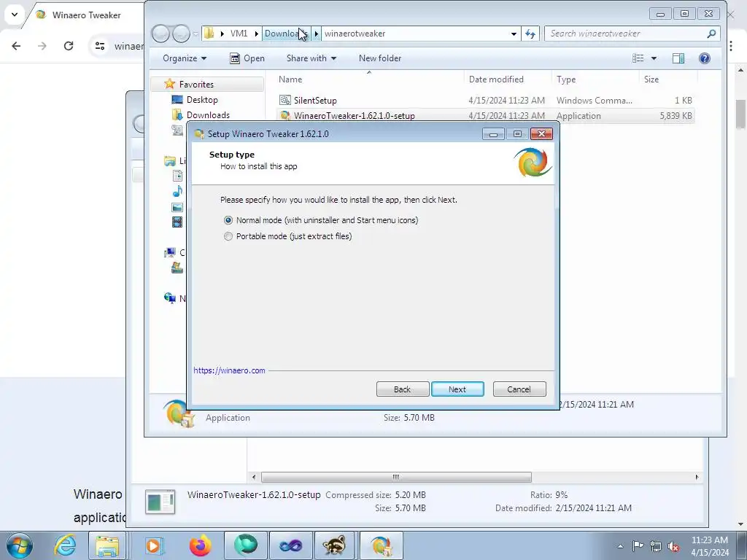Click search magnifier icon
The height and width of the screenshot is (560, 747).
(x=711, y=34)
